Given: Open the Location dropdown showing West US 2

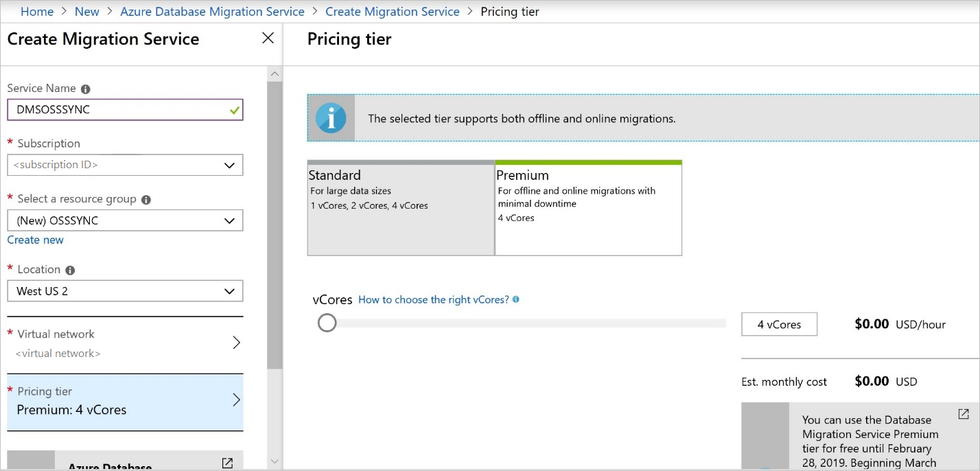Looking at the screenshot, I should click(x=125, y=291).
